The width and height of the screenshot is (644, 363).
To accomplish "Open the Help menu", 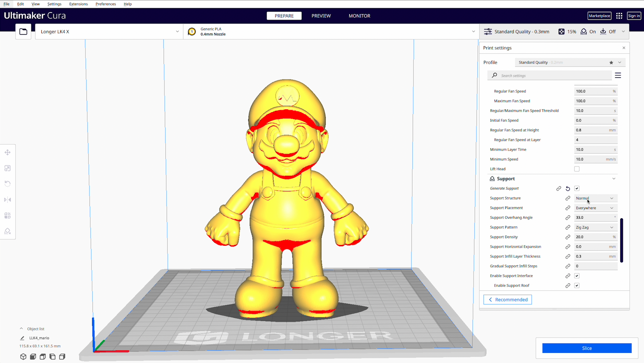I will 128,4.
